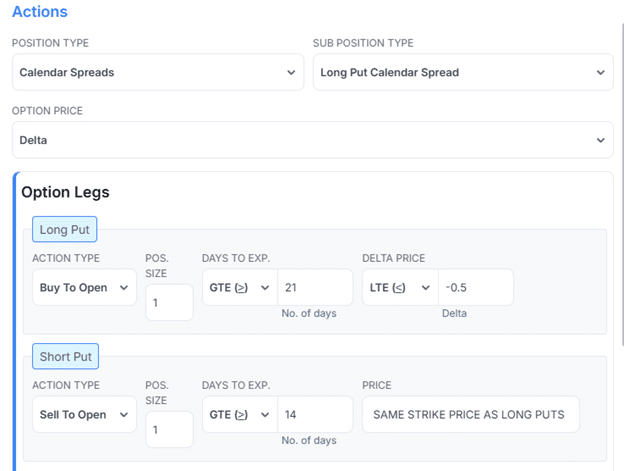624x471 pixels.
Task: Click the Short Put No. of days hint
Action: (309, 440)
